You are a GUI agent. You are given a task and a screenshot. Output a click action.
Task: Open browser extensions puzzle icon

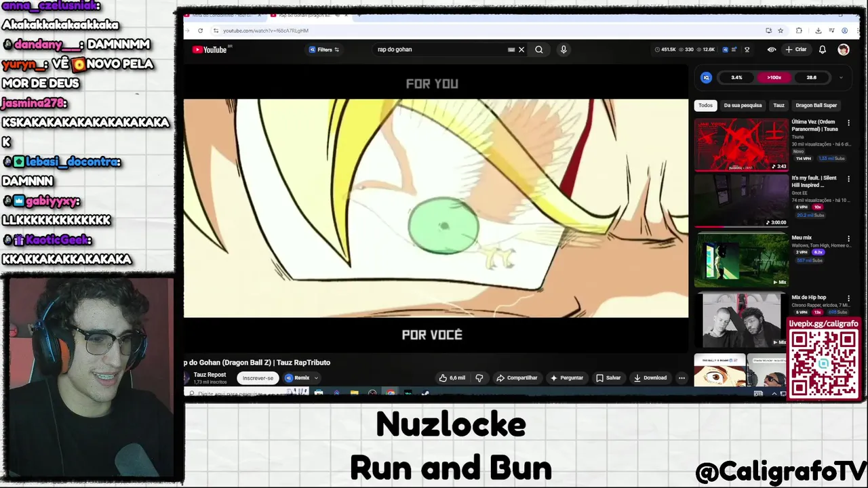click(799, 30)
